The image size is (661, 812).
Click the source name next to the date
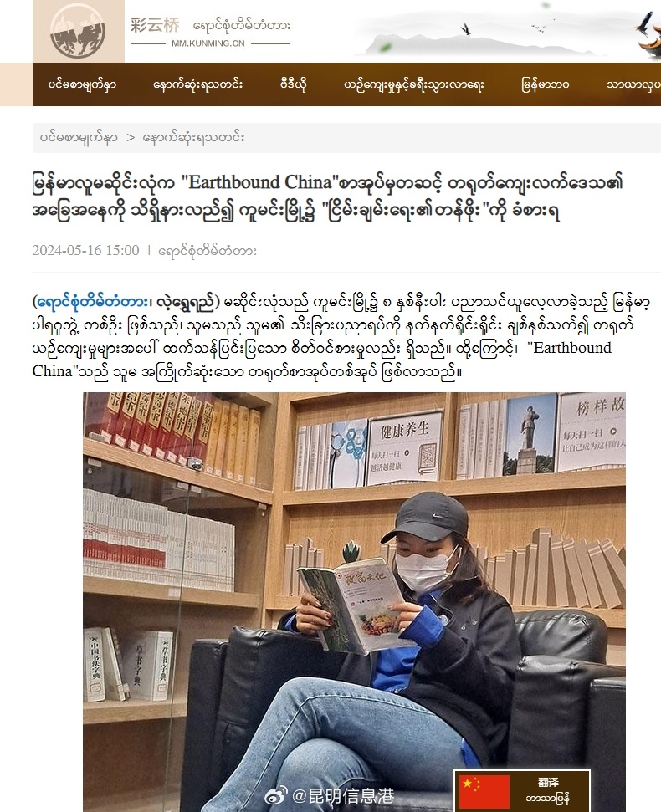point(208,251)
